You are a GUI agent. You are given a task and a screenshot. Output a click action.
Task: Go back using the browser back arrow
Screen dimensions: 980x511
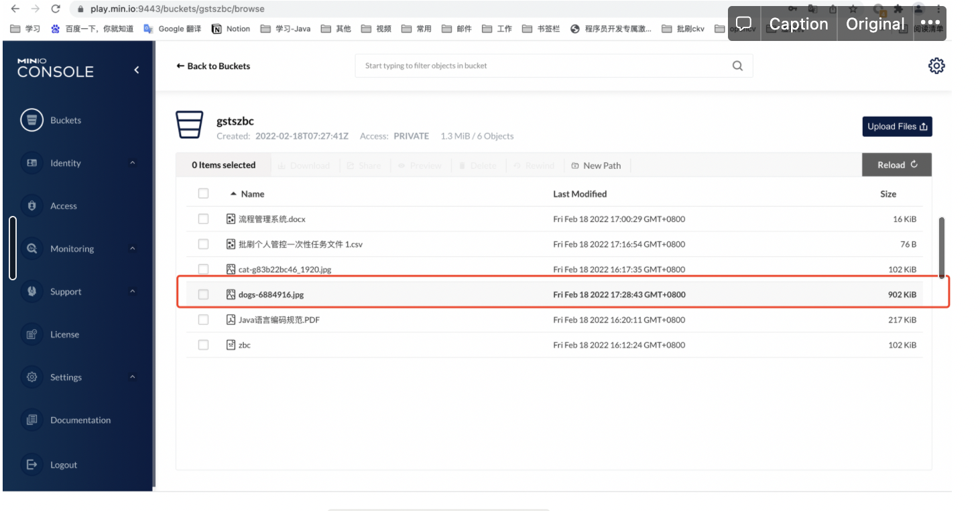[15, 9]
